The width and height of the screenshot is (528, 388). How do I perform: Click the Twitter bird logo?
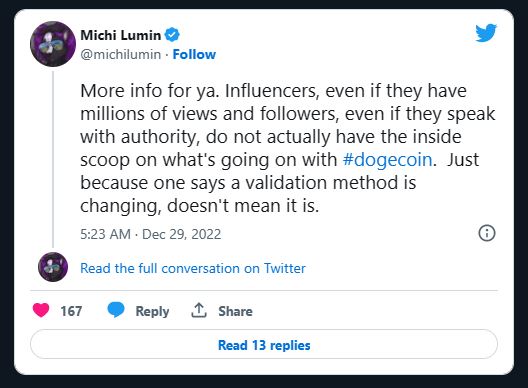486,33
